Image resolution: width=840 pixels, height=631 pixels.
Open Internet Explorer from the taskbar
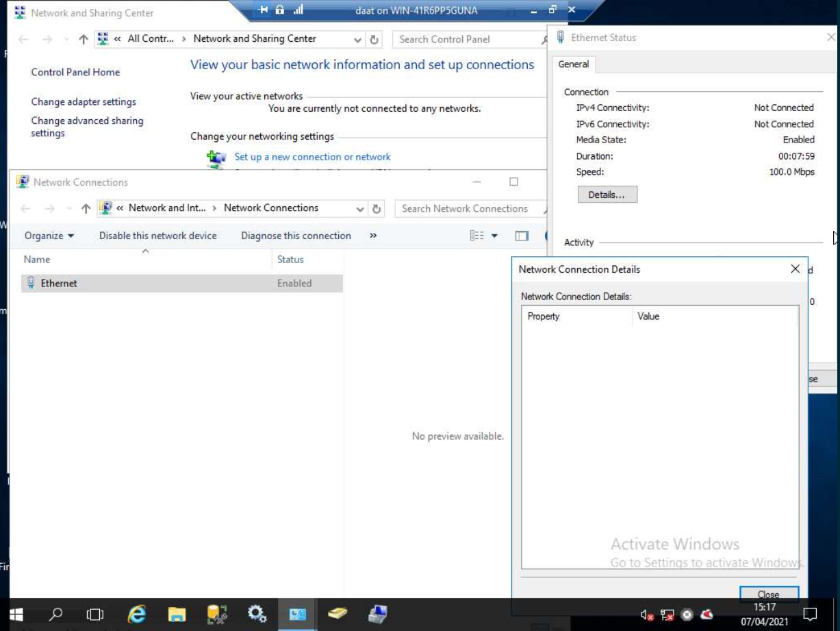pyautogui.click(x=136, y=615)
